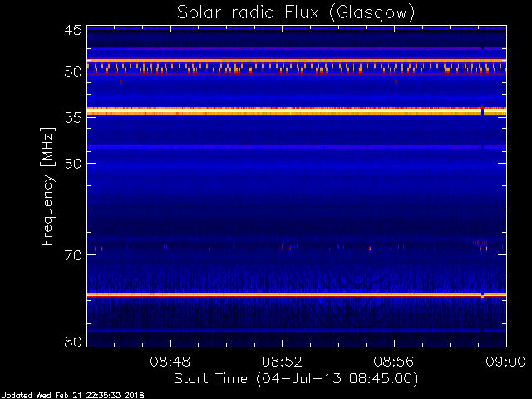Image resolution: width=532 pixels, height=399 pixels.
Task: Select the 09:00 time tick label
Action: click(x=505, y=362)
